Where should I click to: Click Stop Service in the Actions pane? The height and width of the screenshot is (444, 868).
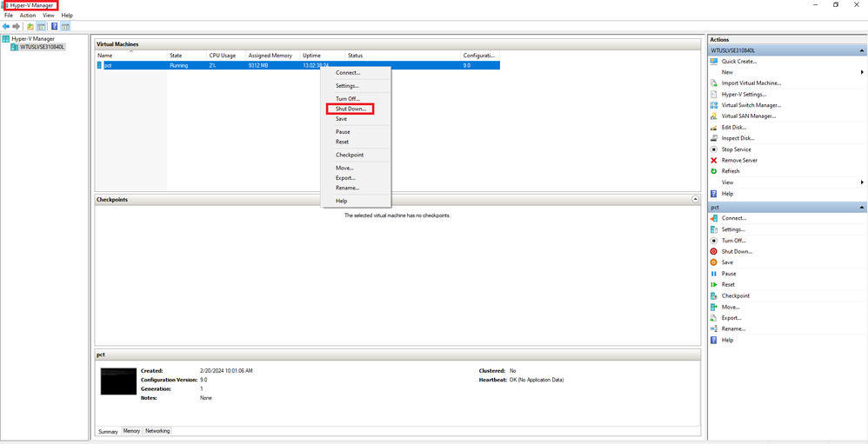737,149
